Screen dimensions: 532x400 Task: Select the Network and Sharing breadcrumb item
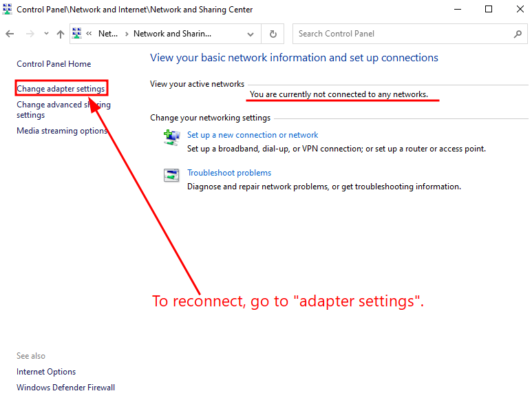172,34
